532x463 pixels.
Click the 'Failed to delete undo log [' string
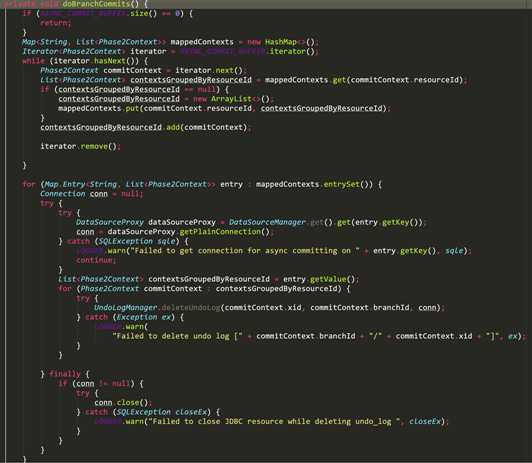(177, 336)
